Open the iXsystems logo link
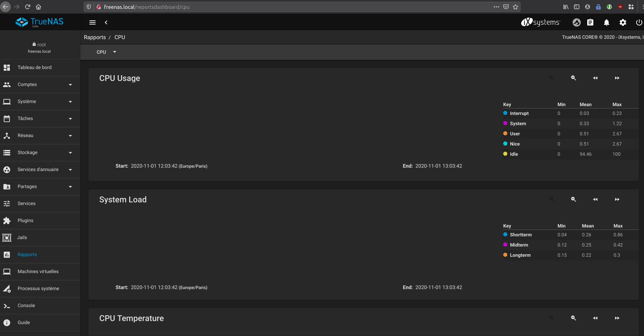 click(x=541, y=22)
